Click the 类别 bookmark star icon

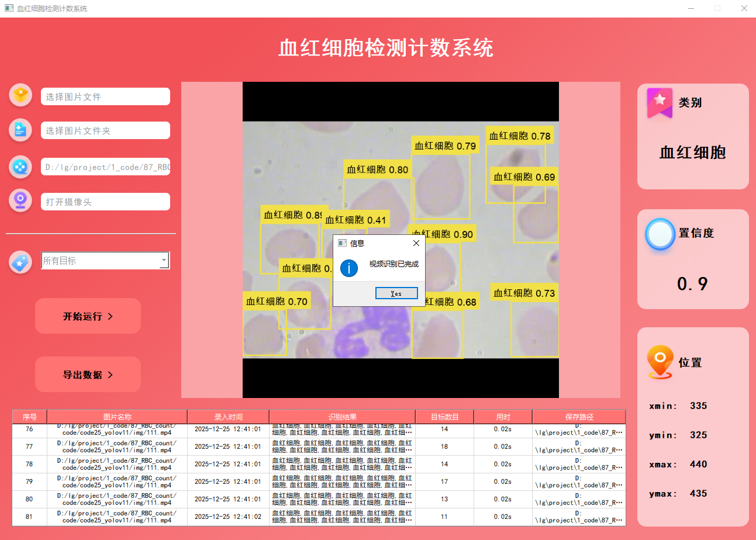click(660, 103)
